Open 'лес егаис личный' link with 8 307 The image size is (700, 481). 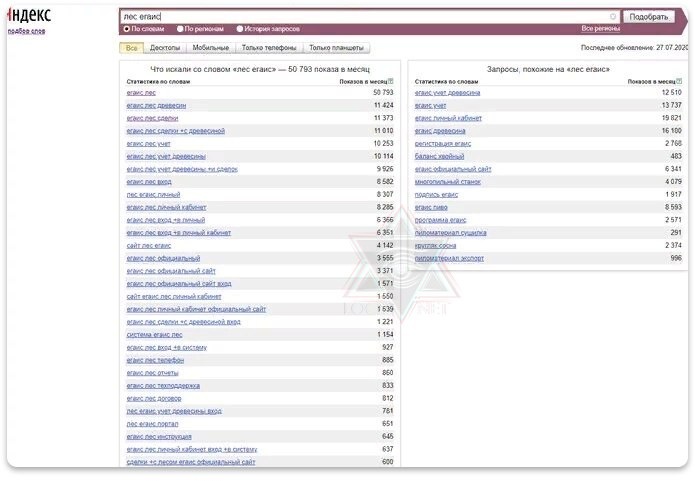153,195
